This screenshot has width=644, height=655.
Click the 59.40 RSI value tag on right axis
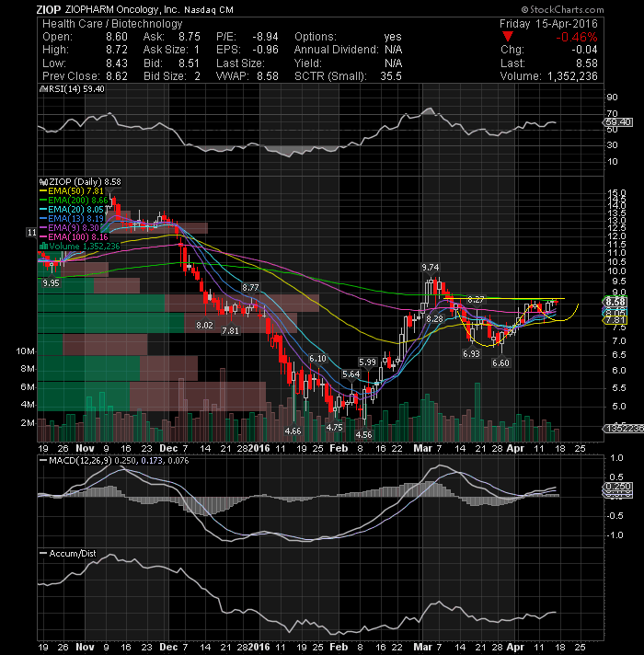click(x=617, y=122)
